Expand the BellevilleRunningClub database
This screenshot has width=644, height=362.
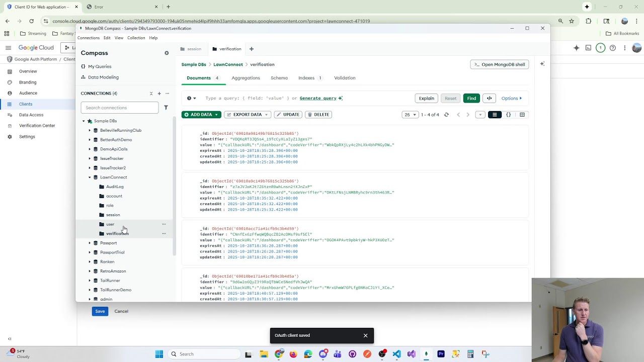point(90,131)
